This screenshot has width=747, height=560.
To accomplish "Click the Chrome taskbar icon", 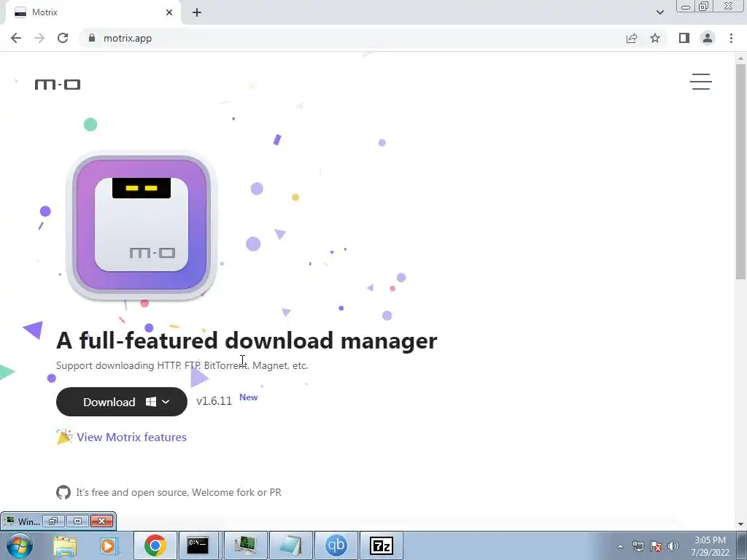I will tap(155, 545).
